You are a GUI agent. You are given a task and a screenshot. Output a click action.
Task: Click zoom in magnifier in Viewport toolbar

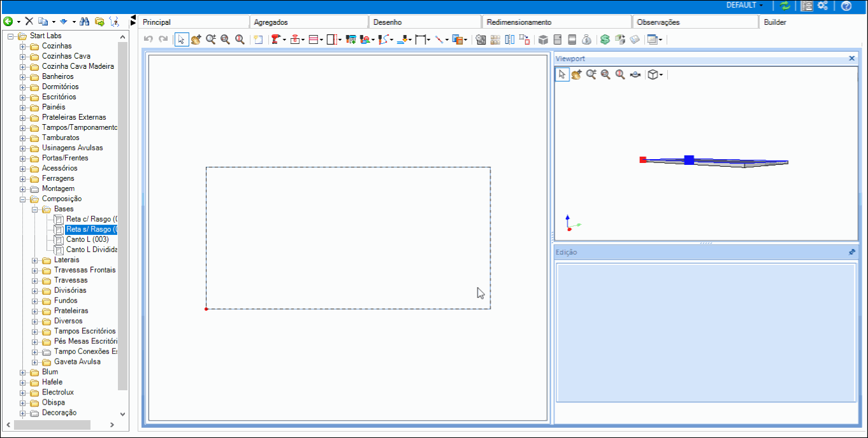591,74
